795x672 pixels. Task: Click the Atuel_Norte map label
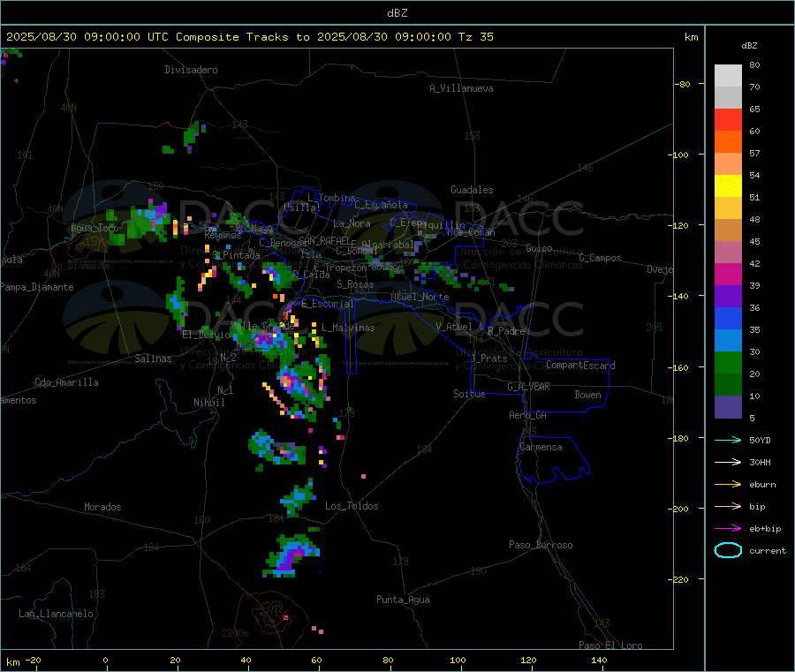420,297
